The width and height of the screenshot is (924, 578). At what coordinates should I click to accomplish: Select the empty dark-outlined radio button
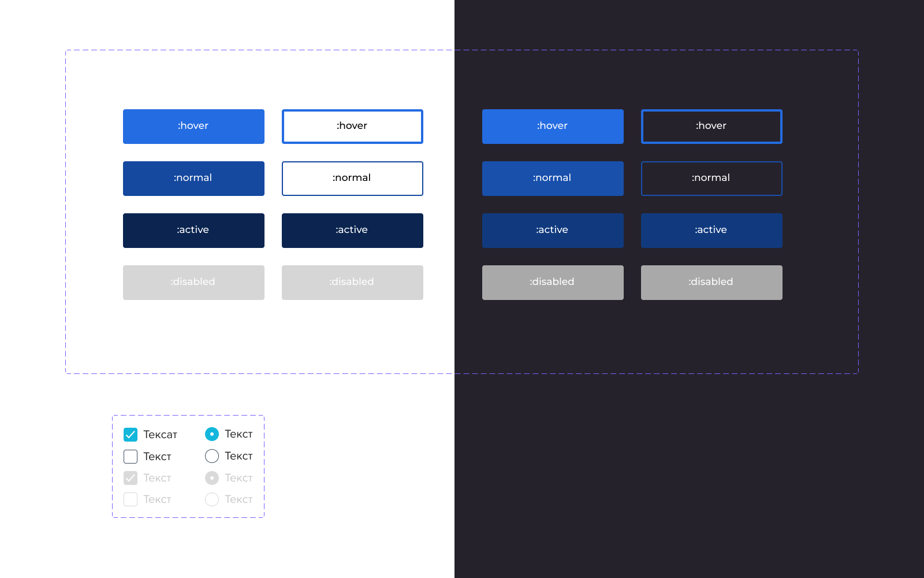(x=212, y=456)
